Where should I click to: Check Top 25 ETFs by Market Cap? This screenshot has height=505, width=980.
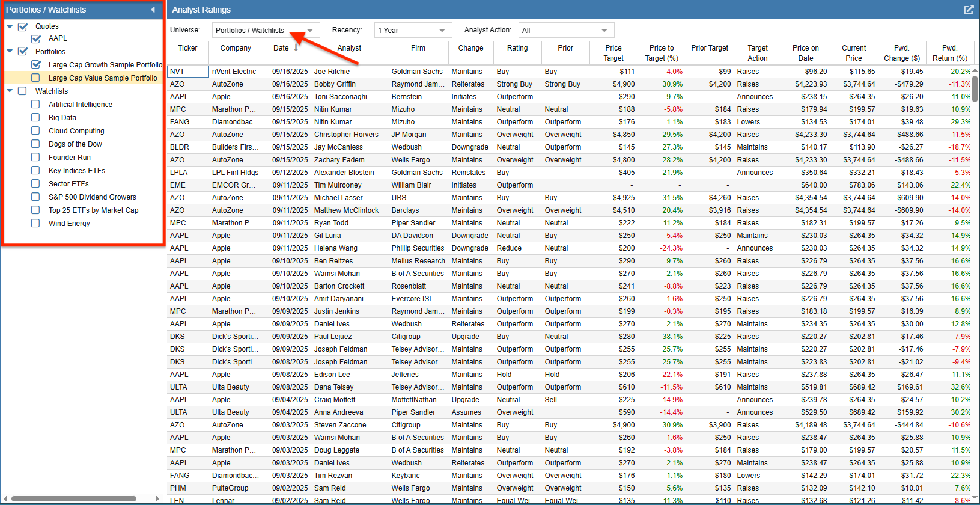click(35, 210)
